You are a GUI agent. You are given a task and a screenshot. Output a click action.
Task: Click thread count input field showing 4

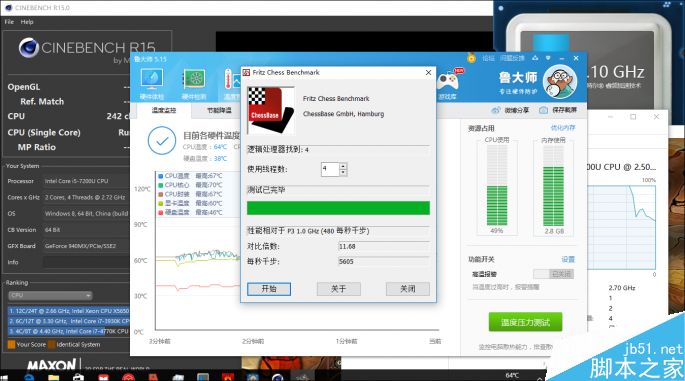[x=330, y=169]
